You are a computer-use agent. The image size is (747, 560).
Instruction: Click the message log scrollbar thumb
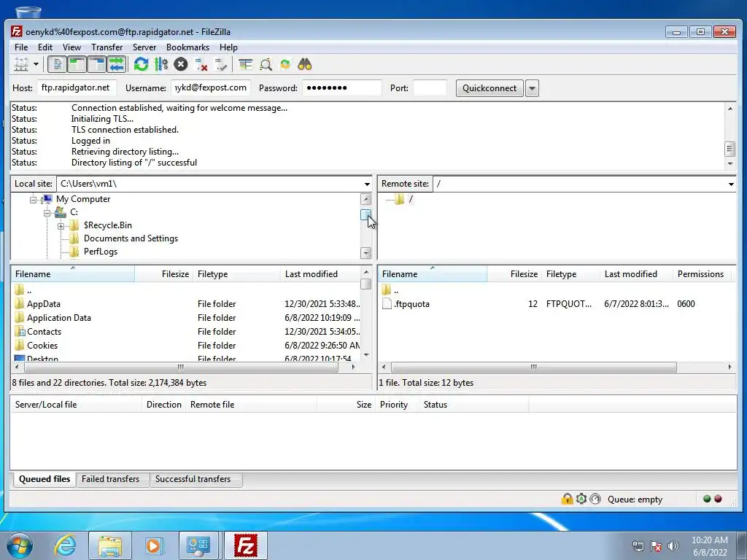[729, 149]
